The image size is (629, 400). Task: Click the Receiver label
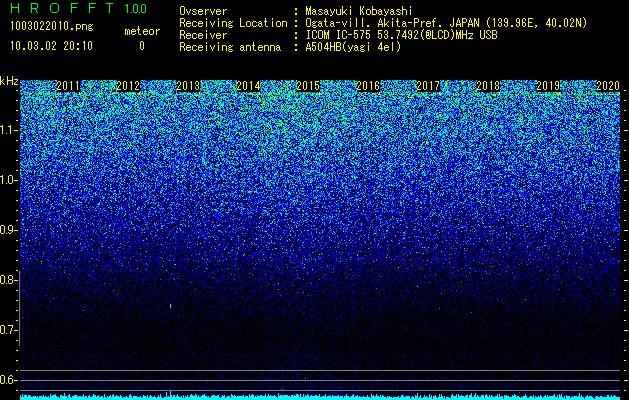click(203, 35)
